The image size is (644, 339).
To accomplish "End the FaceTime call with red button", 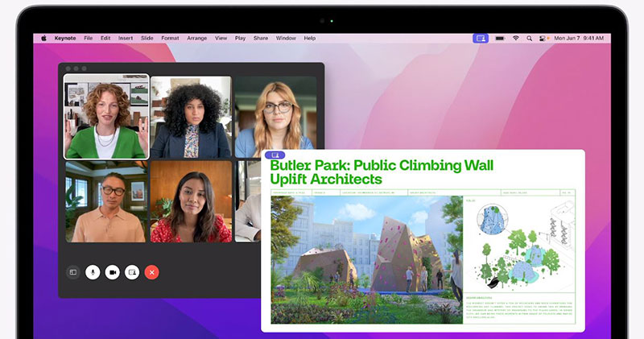I will (151, 272).
